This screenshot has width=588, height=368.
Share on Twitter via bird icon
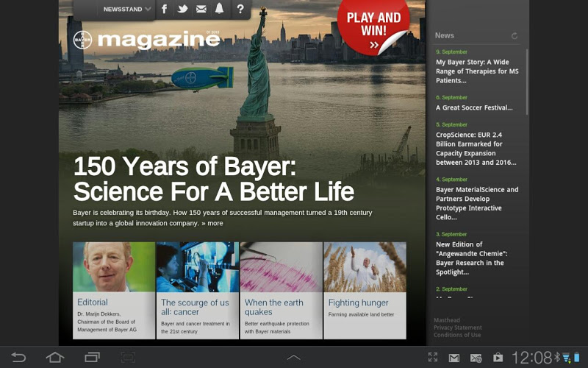[182, 9]
